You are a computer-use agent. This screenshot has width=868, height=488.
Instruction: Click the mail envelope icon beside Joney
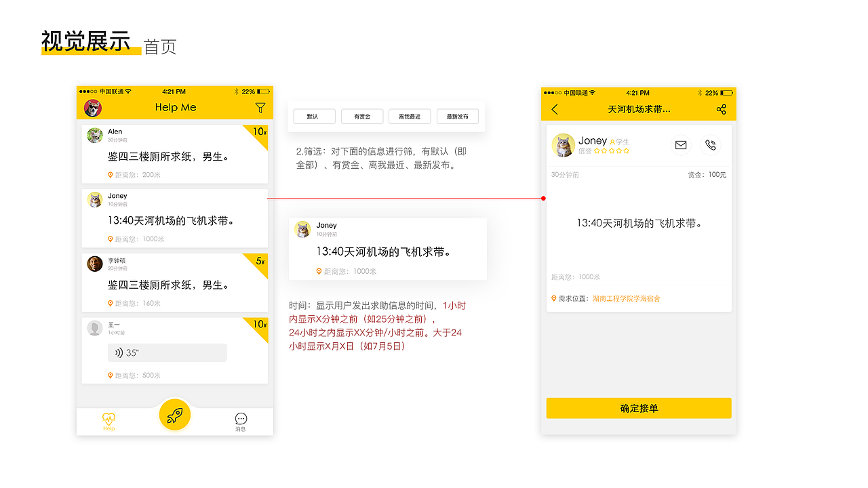(681, 145)
